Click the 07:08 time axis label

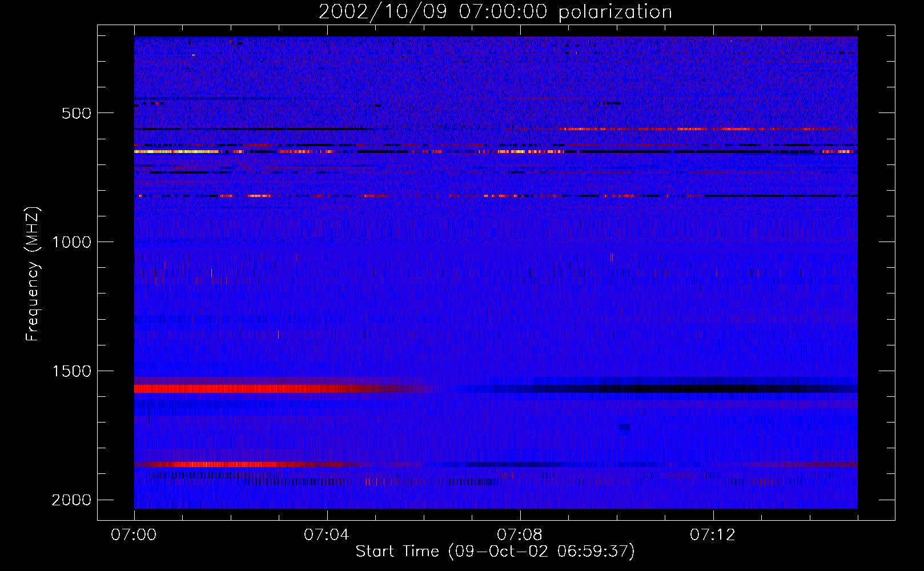[520, 535]
